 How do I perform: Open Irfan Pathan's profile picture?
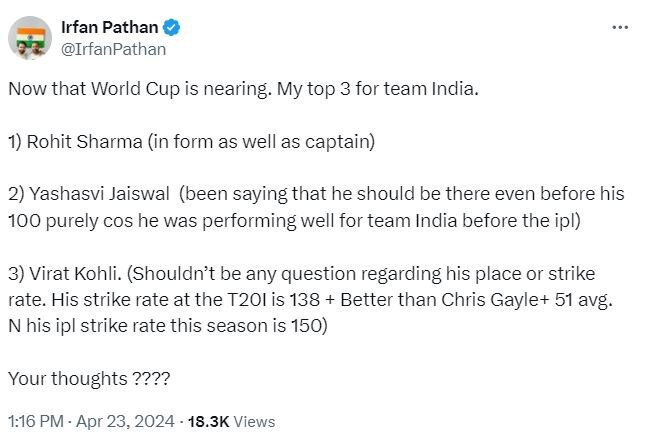[x=31, y=39]
